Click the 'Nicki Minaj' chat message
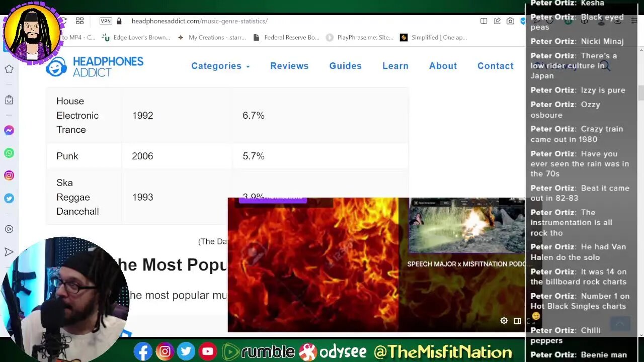644x362 pixels. pyautogui.click(x=577, y=41)
